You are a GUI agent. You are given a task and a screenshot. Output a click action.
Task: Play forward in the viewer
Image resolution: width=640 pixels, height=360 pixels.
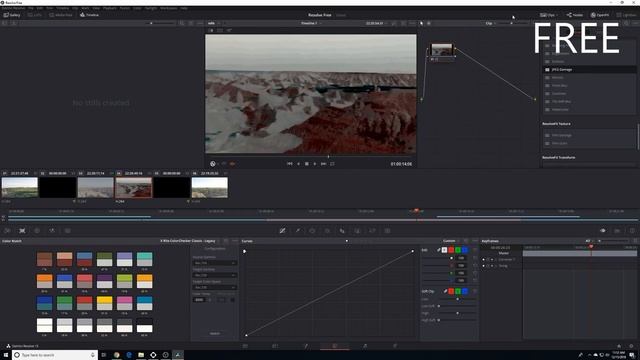pyautogui.click(x=315, y=164)
